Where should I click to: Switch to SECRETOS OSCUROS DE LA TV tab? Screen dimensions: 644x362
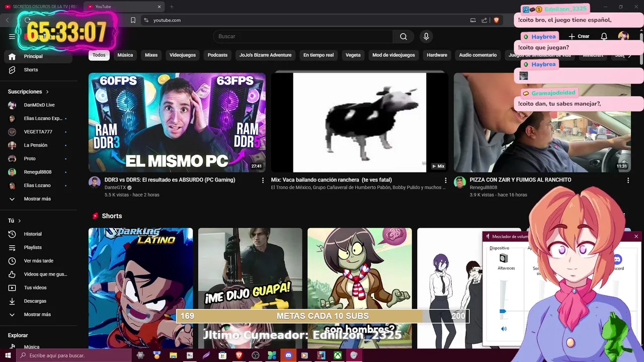click(42, 7)
